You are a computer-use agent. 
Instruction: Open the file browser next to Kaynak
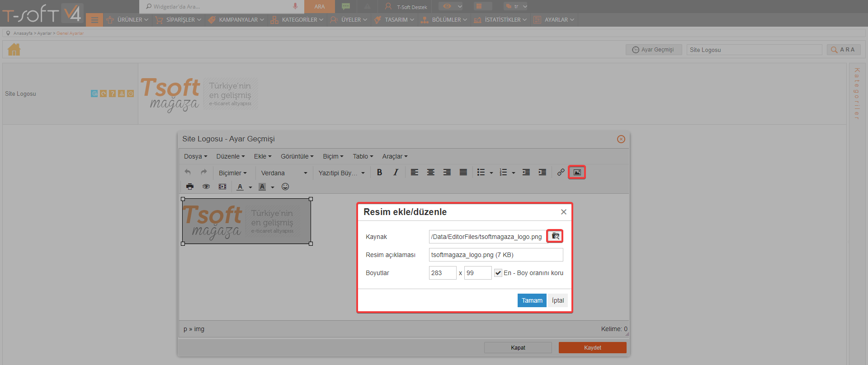(x=555, y=236)
